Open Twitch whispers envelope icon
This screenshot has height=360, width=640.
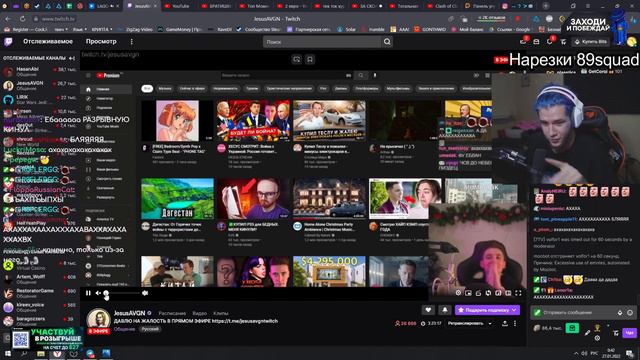click(536, 42)
